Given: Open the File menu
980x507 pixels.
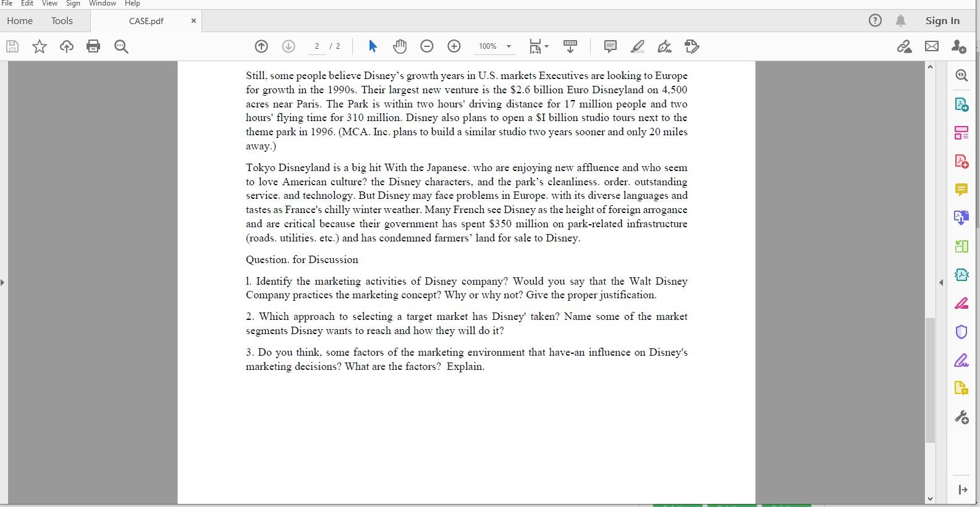Looking at the screenshot, I should pyautogui.click(x=7, y=3).
